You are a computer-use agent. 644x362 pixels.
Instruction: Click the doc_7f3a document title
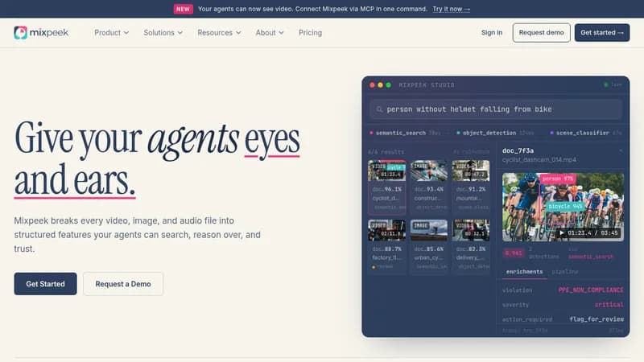pyautogui.click(x=518, y=150)
